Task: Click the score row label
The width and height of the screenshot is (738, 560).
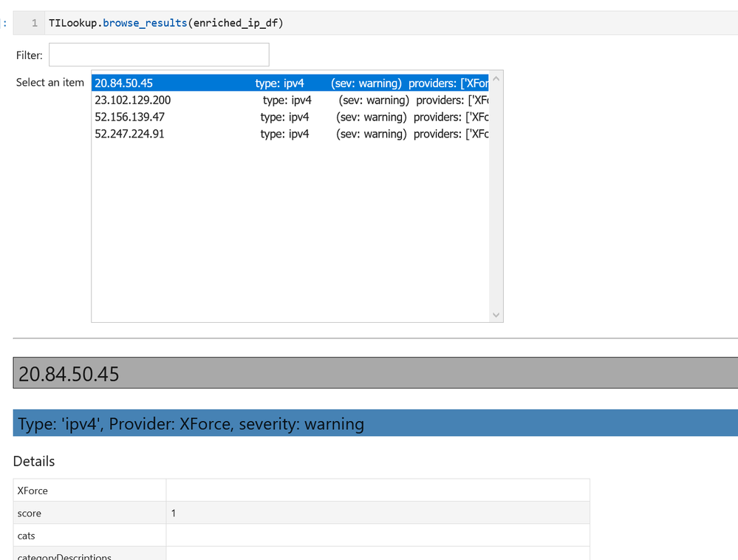Action: click(x=30, y=513)
